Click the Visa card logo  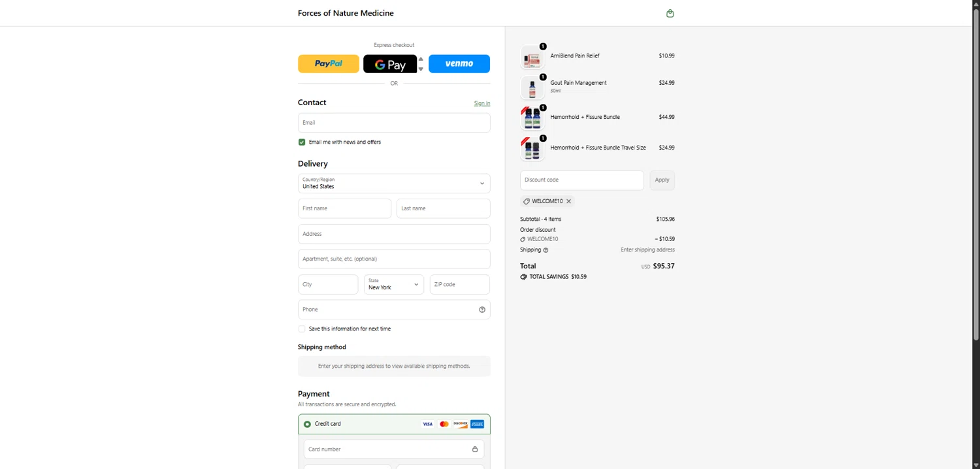(427, 424)
